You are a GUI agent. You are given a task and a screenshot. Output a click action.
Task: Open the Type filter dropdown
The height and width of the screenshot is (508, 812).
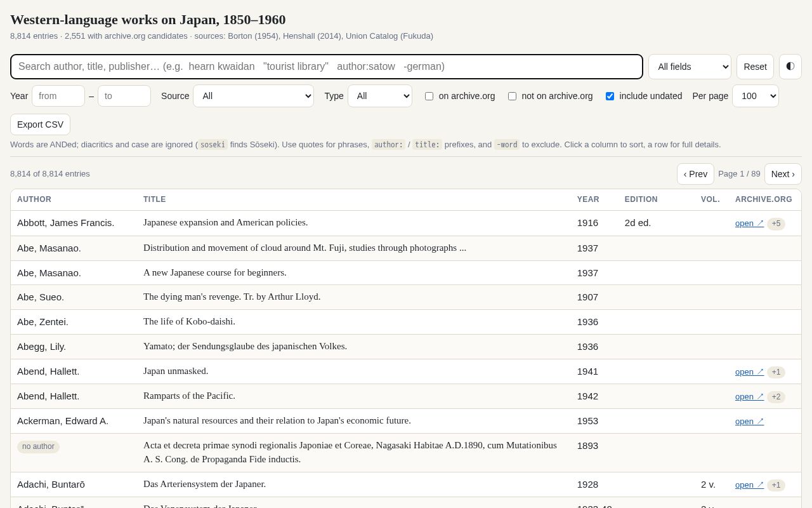click(379, 96)
